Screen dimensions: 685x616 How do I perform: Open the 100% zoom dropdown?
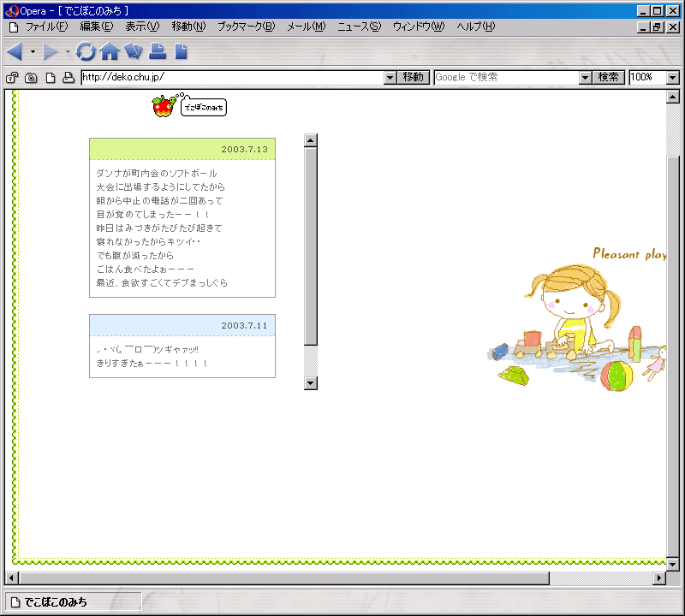tap(673, 78)
